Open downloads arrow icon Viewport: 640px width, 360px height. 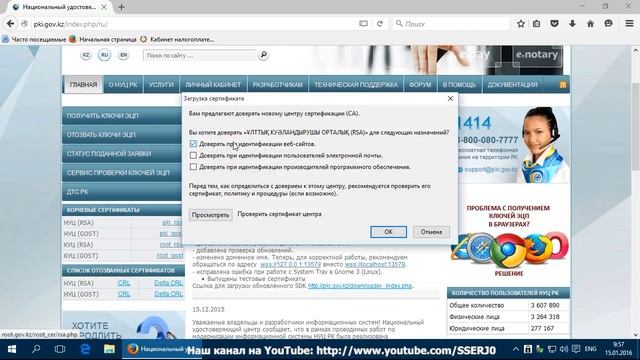pyautogui.click(x=572, y=24)
